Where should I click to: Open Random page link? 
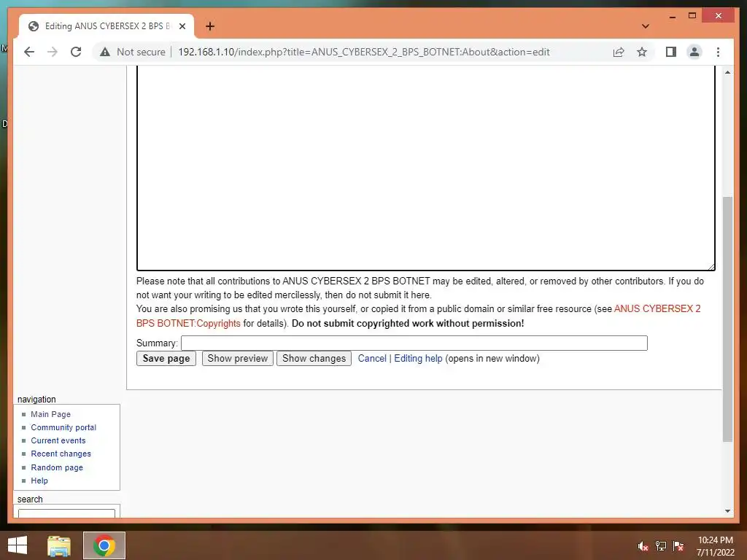point(57,467)
